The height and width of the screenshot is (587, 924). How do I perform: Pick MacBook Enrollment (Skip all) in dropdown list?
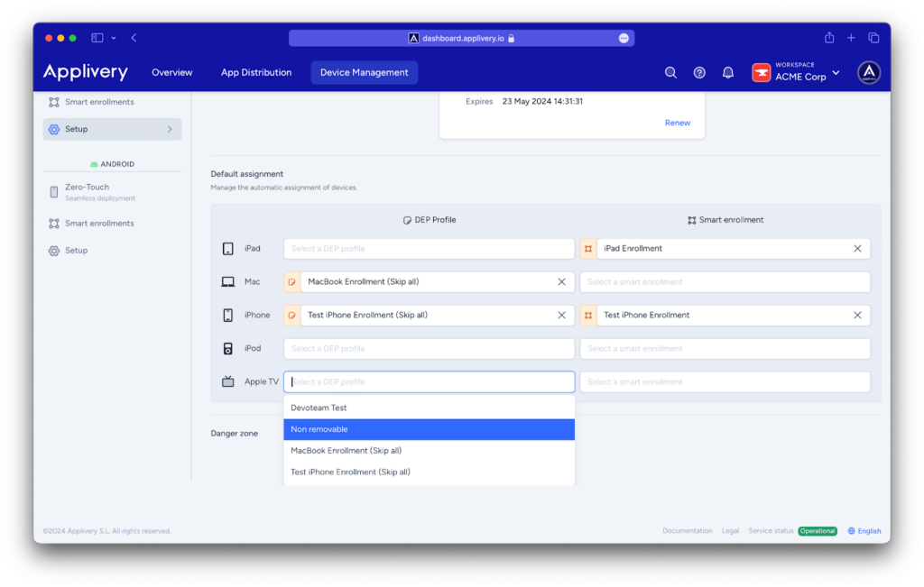tap(429, 451)
